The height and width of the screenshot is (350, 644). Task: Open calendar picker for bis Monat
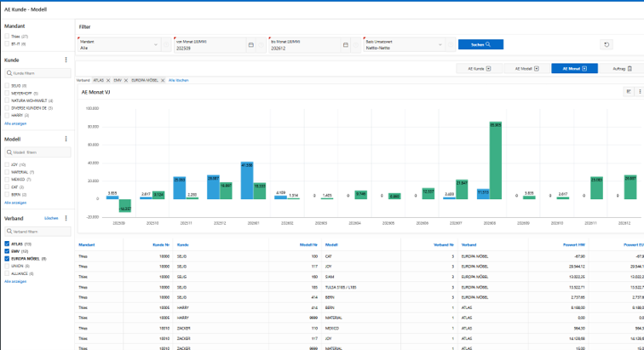345,45
